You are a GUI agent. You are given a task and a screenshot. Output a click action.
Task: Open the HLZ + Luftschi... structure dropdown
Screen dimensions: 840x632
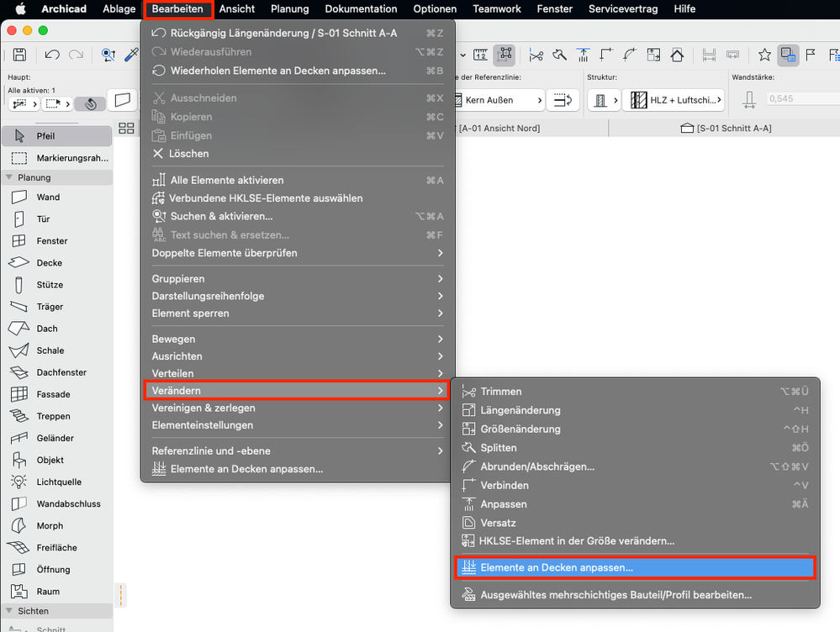[674, 100]
